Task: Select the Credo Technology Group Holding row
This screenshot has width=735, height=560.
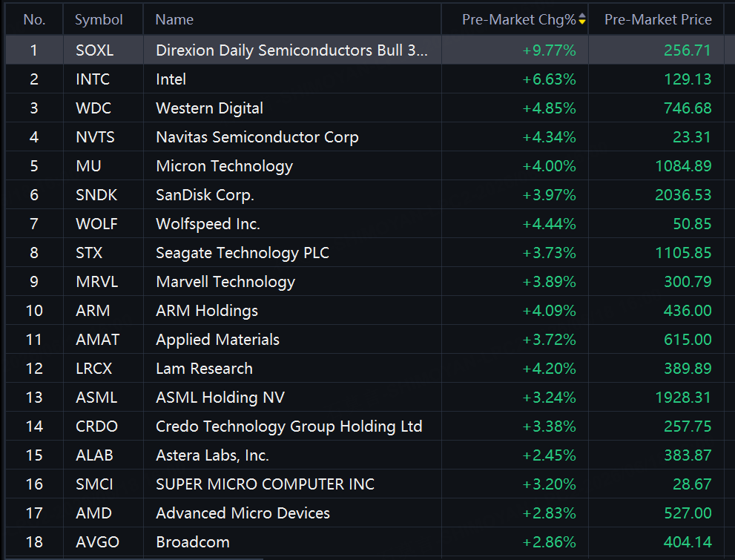Action: (x=365, y=426)
